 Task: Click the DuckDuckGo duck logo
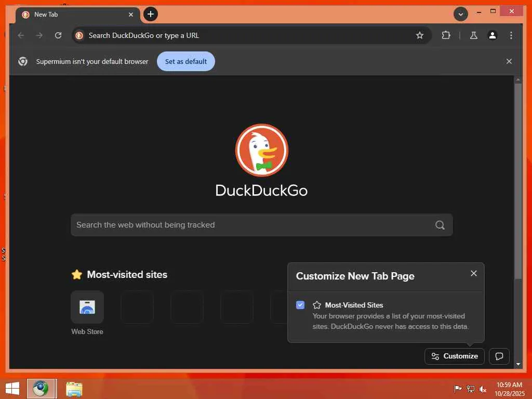(x=262, y=150)
